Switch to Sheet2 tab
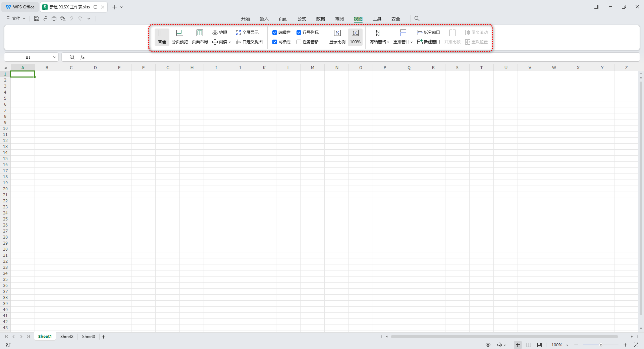This screenshot has height=349, width=644. coord(67,337)
